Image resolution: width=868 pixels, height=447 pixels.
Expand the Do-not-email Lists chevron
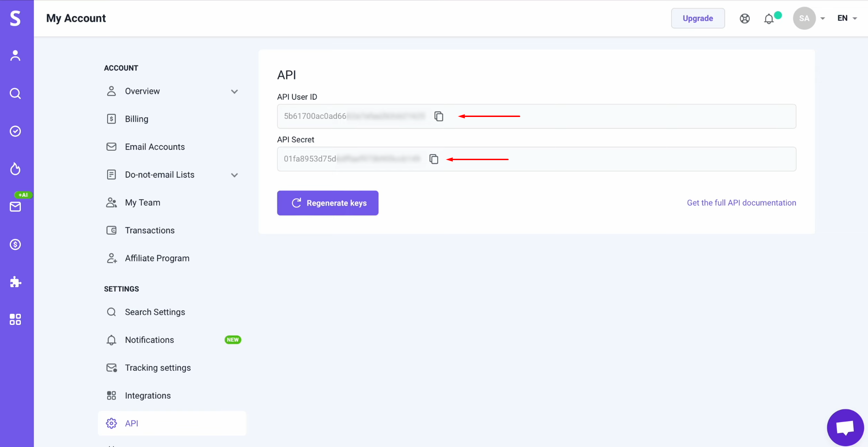(234, 175)
